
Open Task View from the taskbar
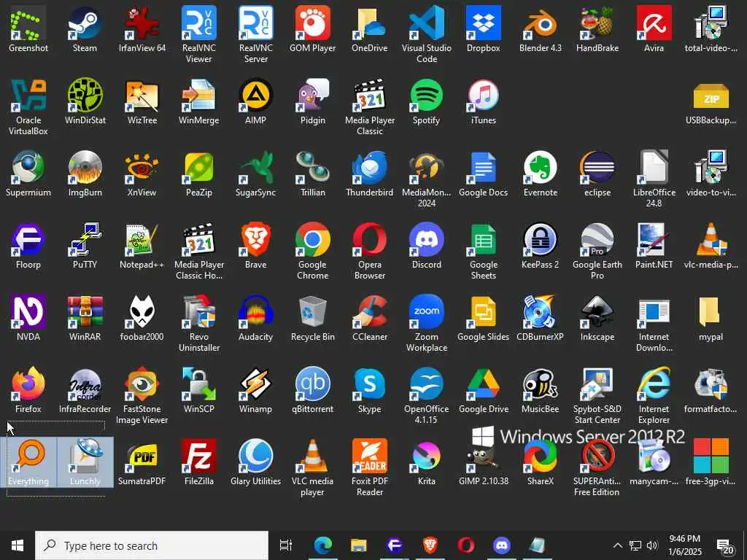[x=286, y=545]
